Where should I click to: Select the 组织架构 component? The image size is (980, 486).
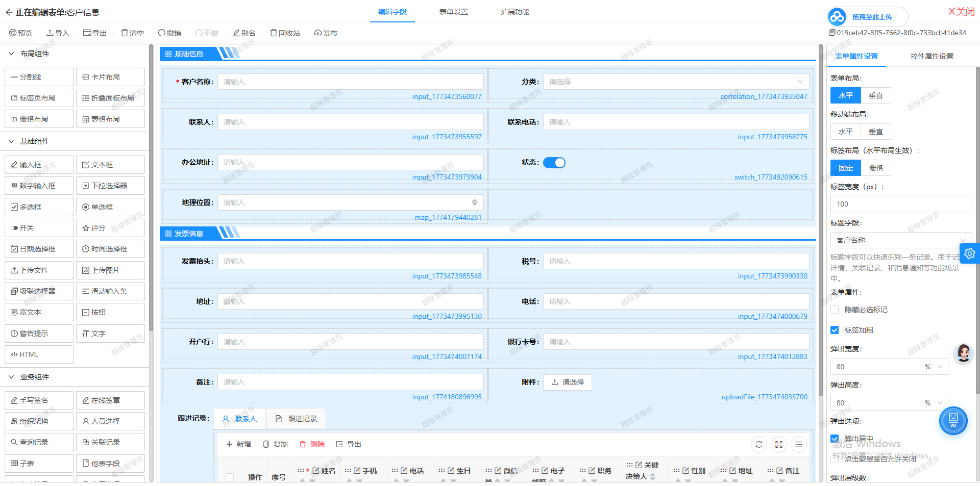click(39, 421)
